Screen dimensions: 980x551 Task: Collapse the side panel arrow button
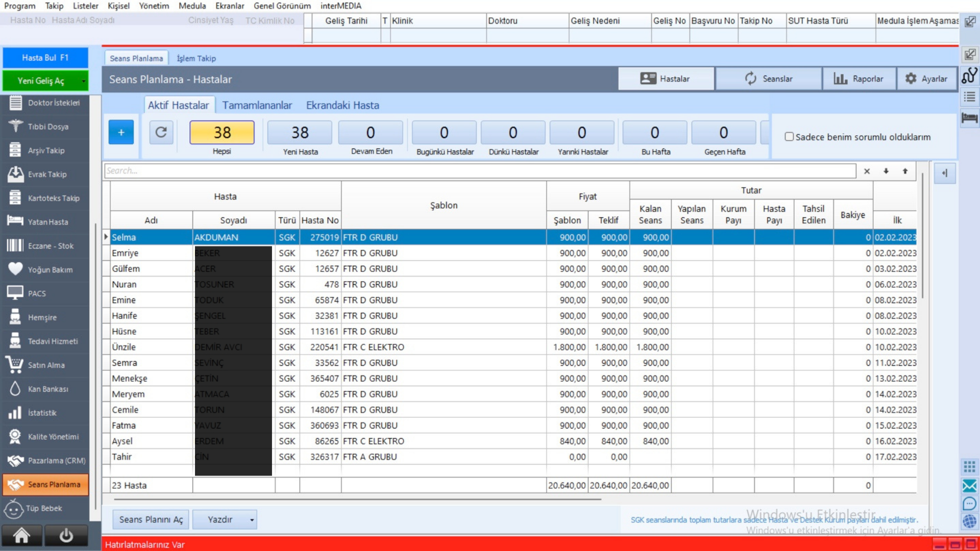pyautogui.click(x=945, y=173)
